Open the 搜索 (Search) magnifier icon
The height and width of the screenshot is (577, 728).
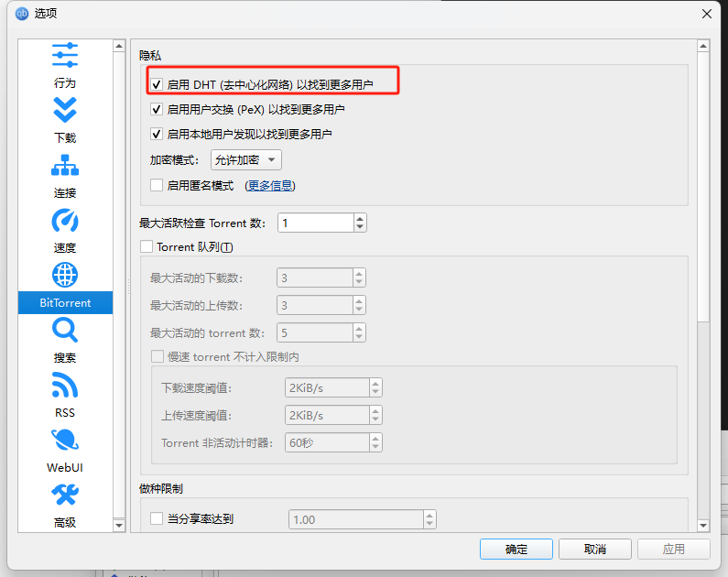(64, 330)
